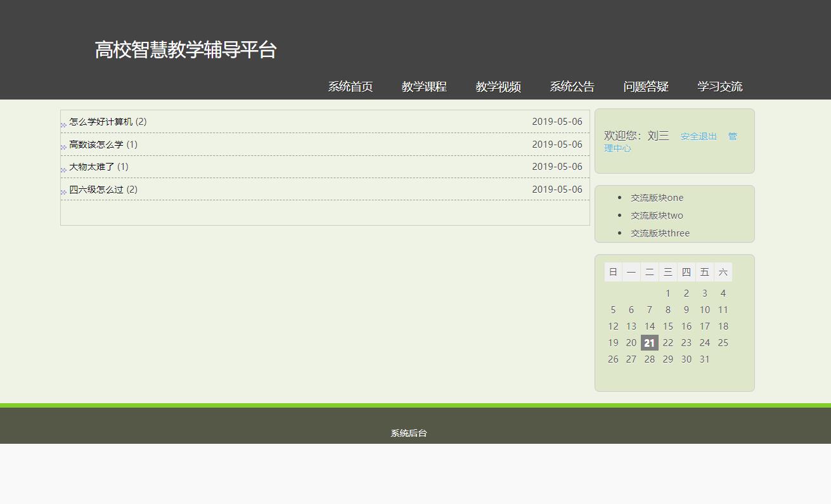Viewport: 831px width, 504px height.
Task: Click the bullet icon before 交流版块two
Action: tap(619, 216)
